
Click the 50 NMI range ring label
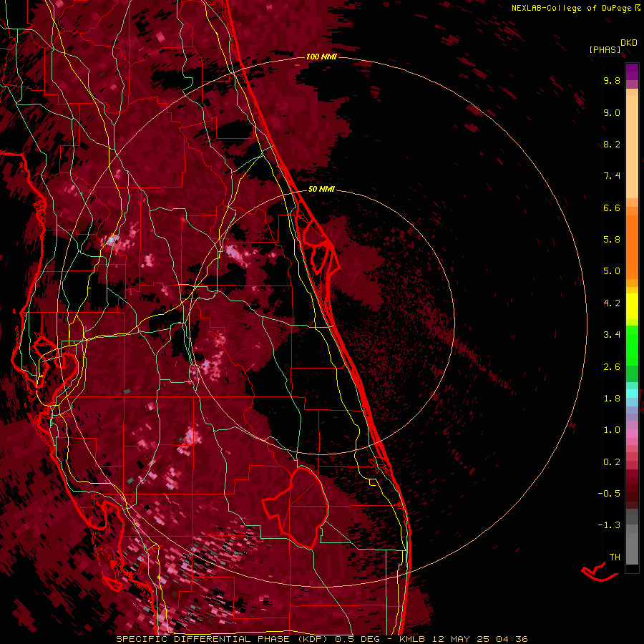tap(321, 189)
